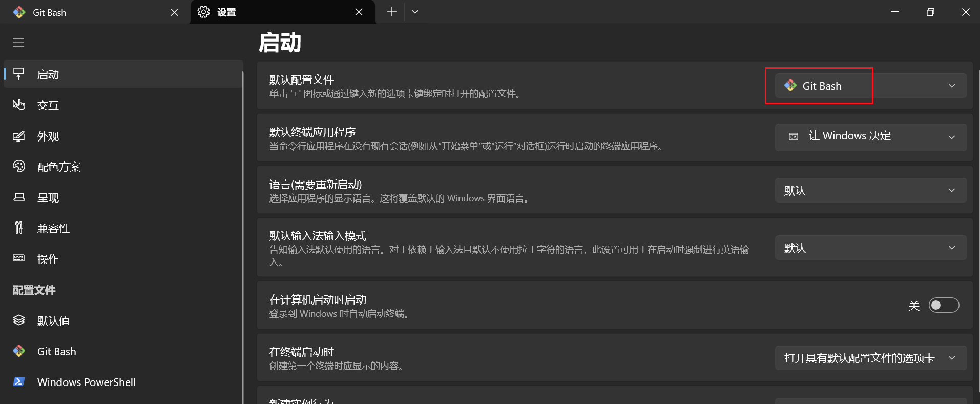Open the 交互 settings page
Viewport: 980px width, 404px height.
coord(123,105)
